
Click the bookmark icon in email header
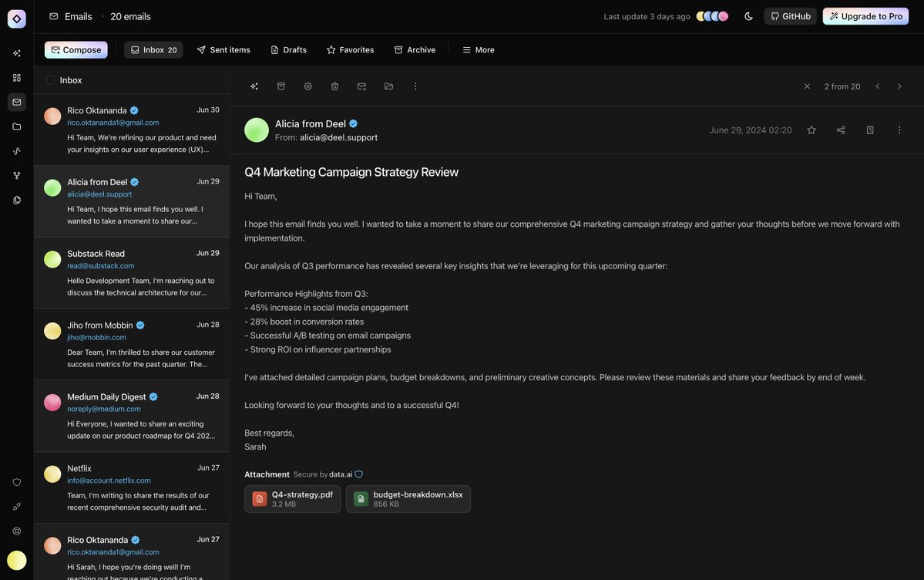[870, 130]
